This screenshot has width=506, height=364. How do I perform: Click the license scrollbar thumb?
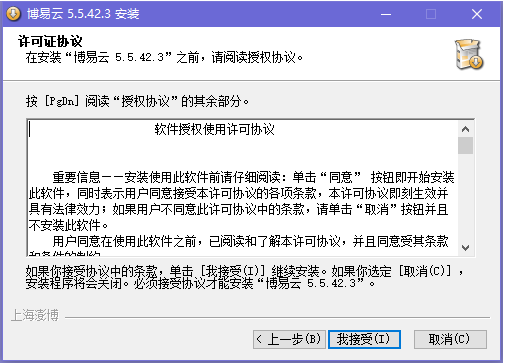coord(465,146)
